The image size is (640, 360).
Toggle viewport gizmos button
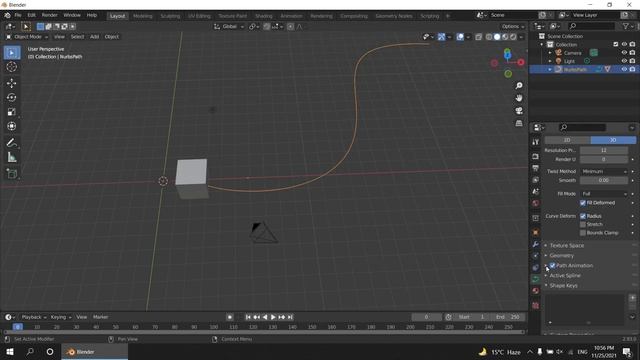click(x=442, y=37)
